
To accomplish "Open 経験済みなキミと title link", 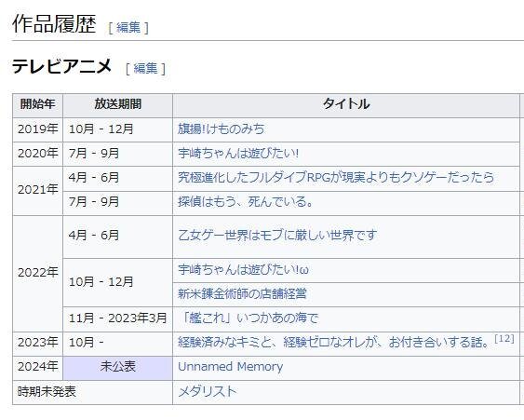I will [333, 343].
